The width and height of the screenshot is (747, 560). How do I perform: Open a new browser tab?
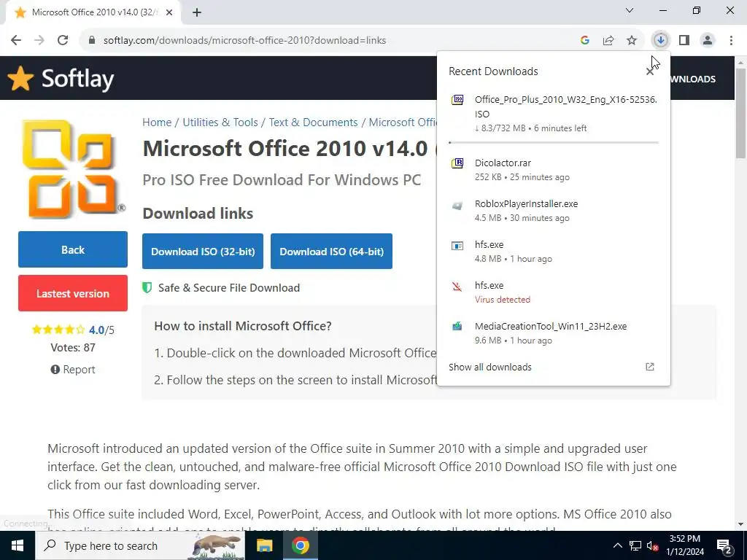point(197,12)
